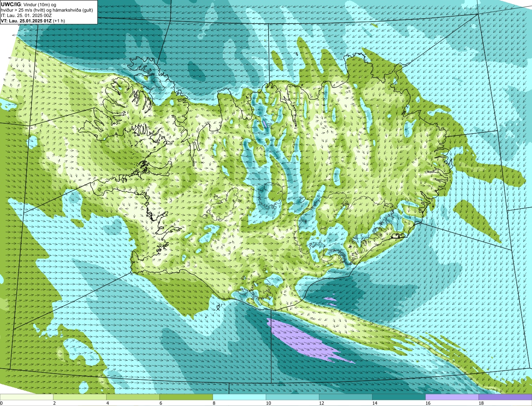This screenshot has width=532, height=406.
Task: Click the scale label "0"
Action: click(x=1, y=403)
